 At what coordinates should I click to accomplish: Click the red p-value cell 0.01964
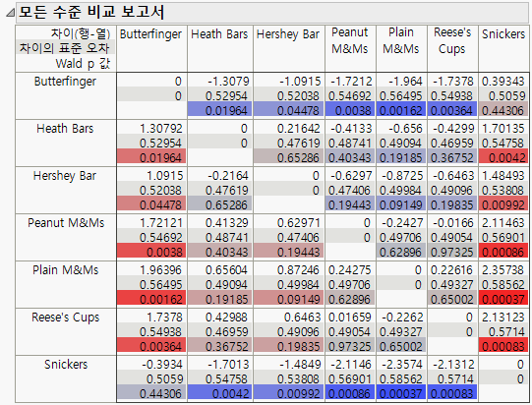click(151, 157)
